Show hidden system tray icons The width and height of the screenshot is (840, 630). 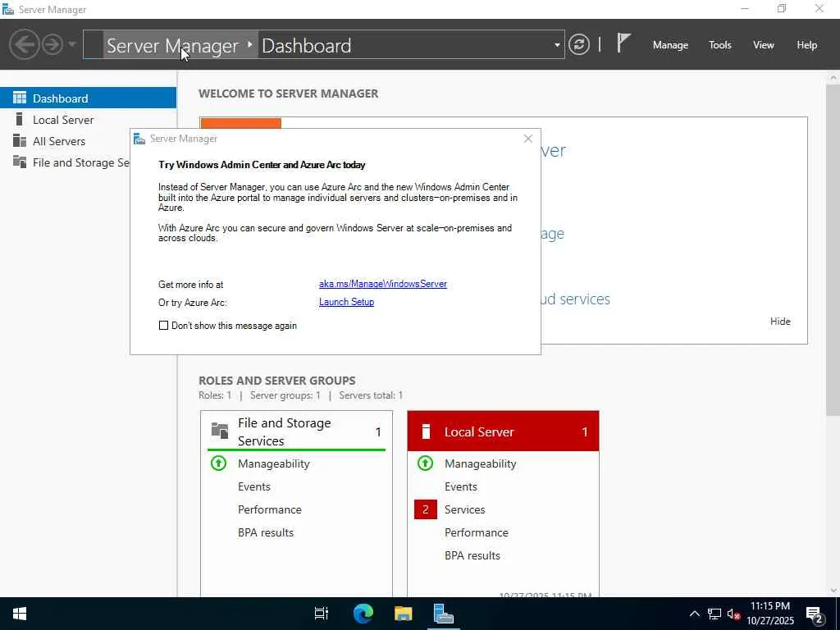694,614
